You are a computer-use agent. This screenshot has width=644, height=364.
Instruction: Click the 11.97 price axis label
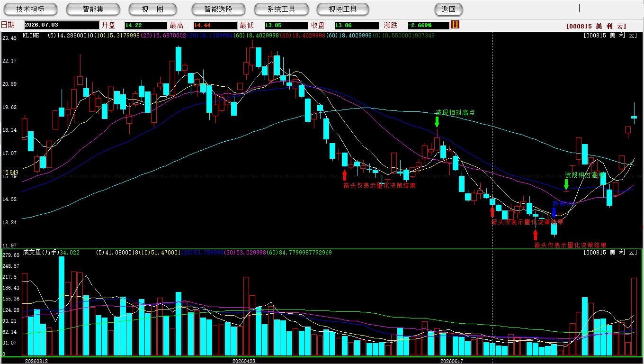point(10,246)
